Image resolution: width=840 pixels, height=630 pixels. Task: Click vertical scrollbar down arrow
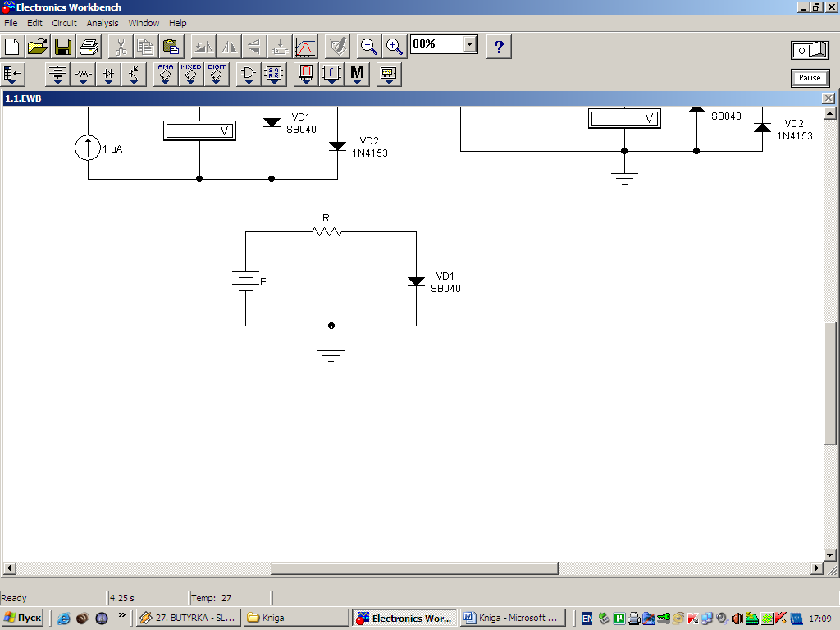point(830,555)
